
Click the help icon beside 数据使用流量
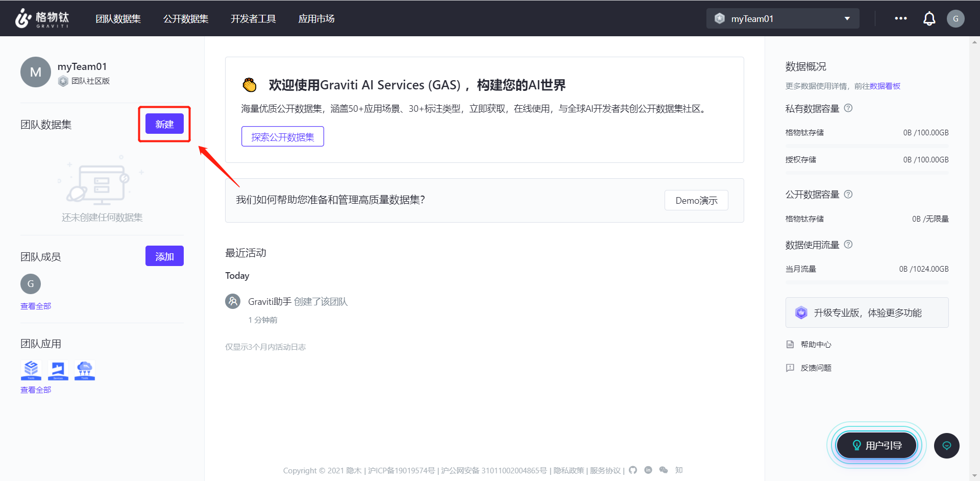point(848,245)
